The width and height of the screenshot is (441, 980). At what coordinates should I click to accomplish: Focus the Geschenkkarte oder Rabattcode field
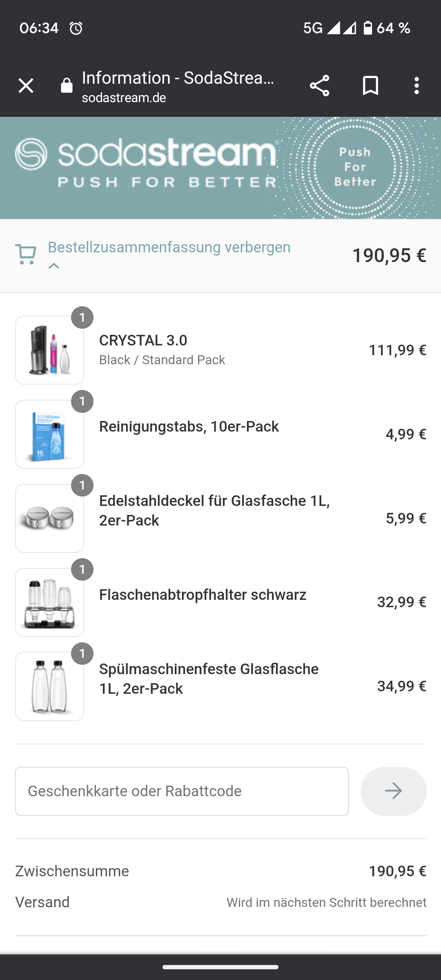point(182,791)
